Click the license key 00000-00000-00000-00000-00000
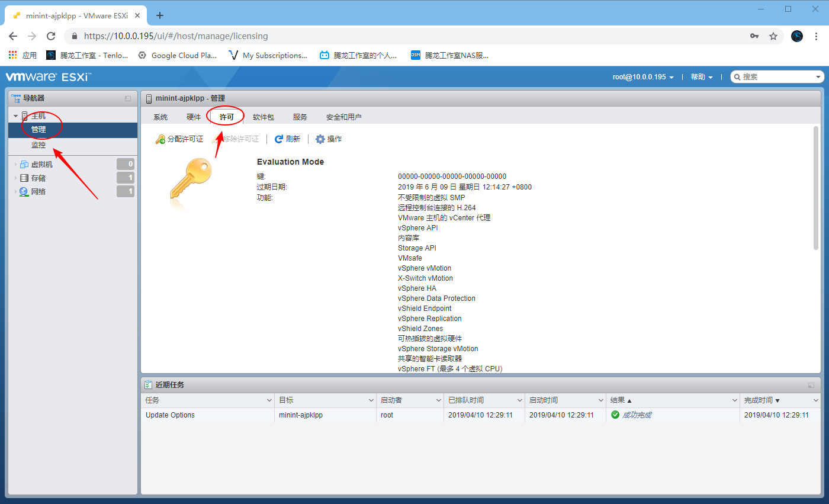 click(452, 176)
